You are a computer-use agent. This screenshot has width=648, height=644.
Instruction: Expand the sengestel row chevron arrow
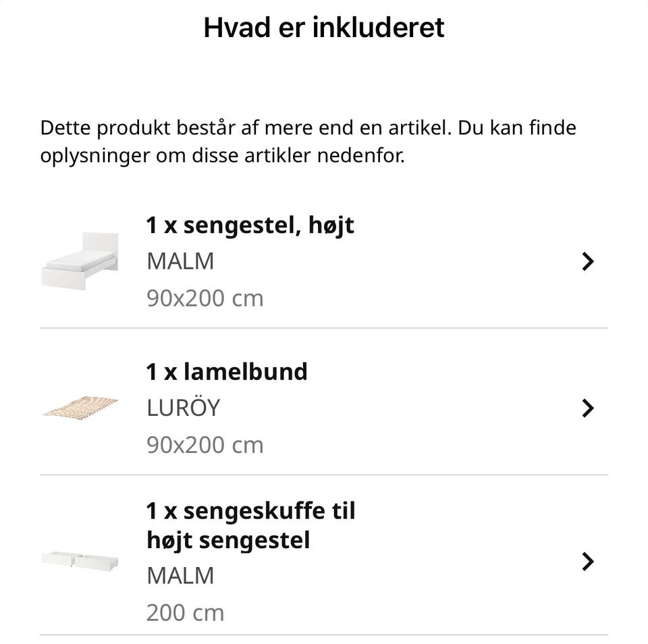[x=588, y=261]
